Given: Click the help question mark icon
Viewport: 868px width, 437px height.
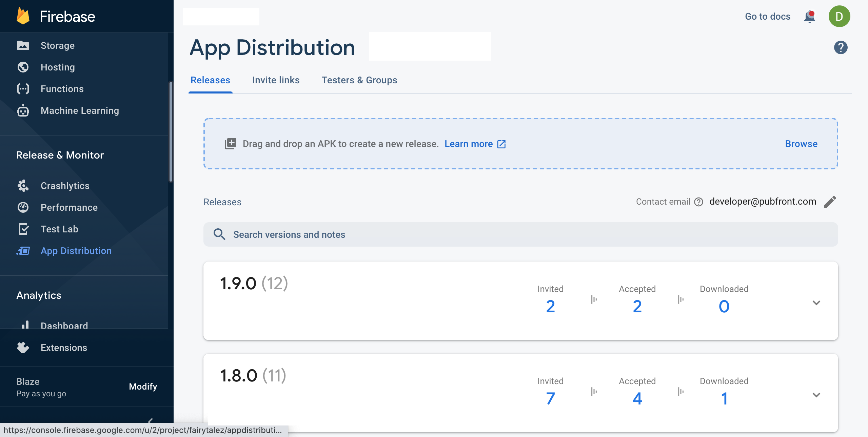Looking at the screenshot, I should [x=841, y=47].
